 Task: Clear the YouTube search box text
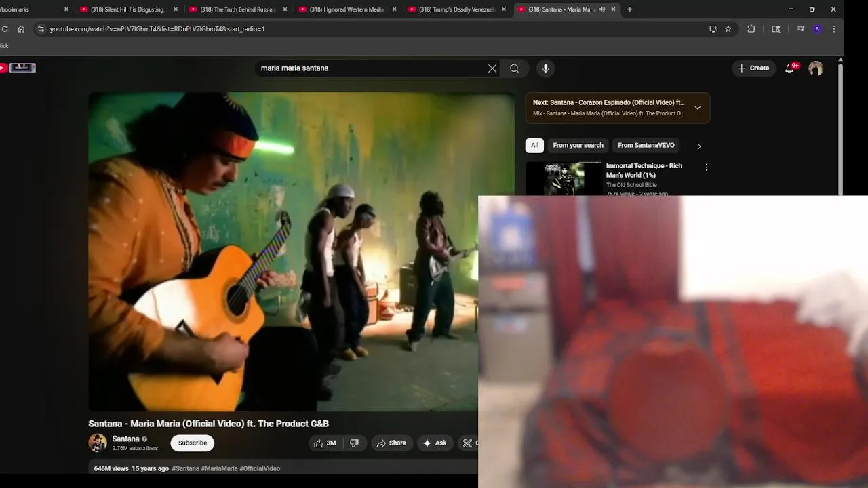(x=492, y=68)
